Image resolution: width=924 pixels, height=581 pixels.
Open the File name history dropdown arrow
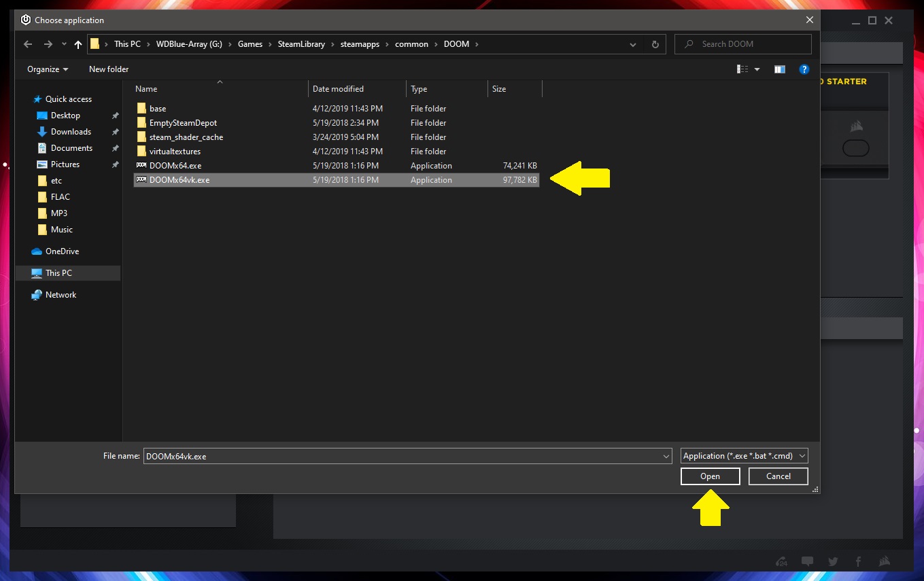point(666,457)
